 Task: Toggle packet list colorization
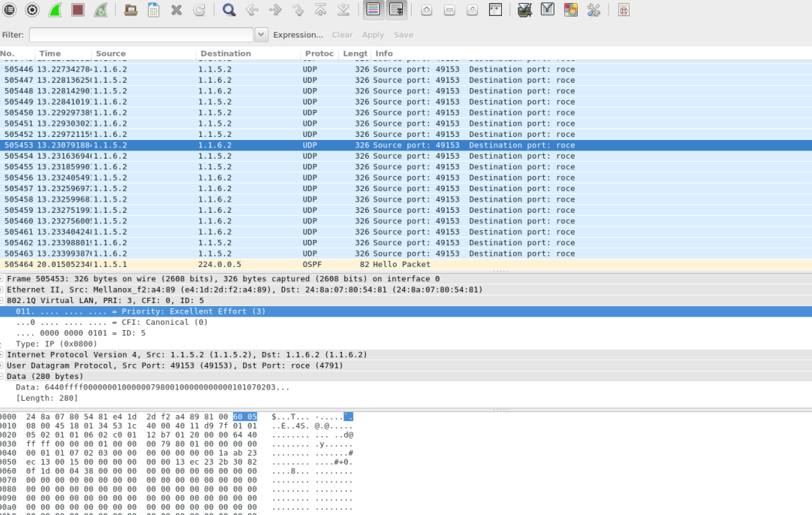point(372,10)
